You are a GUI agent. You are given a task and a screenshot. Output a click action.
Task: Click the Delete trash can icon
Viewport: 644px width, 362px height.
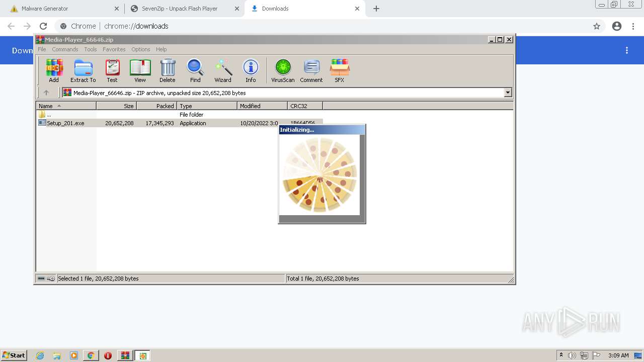(x=168, y=70)
